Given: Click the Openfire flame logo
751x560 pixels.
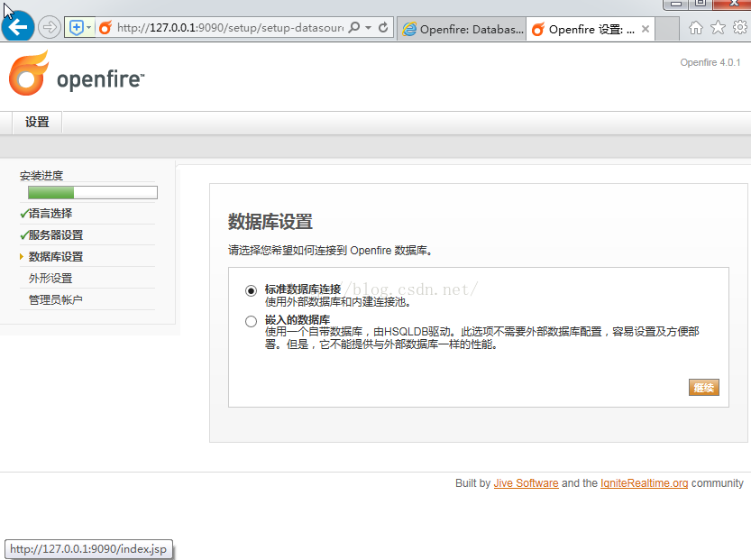Looking at the screenshot, I should tap(29, 73).
